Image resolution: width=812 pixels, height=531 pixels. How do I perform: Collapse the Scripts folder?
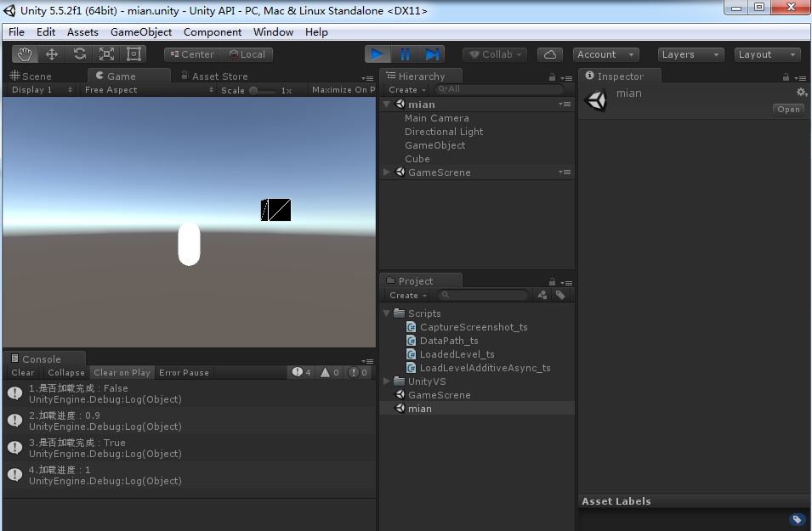tap(386, 314)
